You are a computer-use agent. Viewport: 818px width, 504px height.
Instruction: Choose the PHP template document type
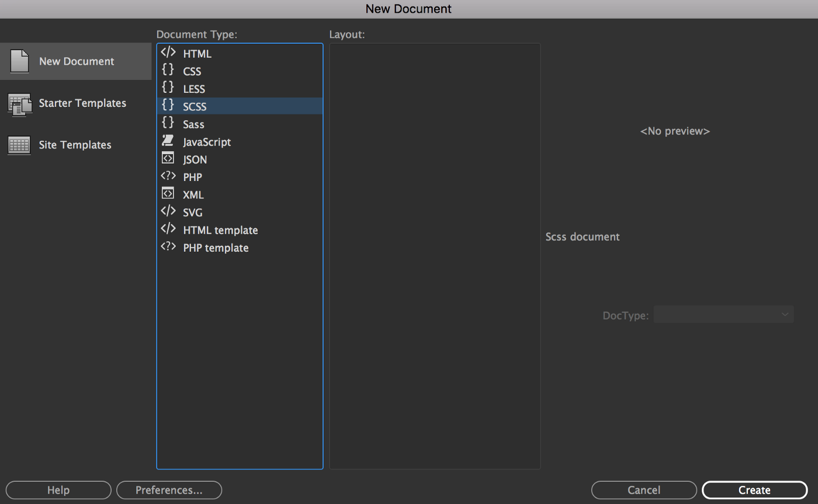pos(216,247)
